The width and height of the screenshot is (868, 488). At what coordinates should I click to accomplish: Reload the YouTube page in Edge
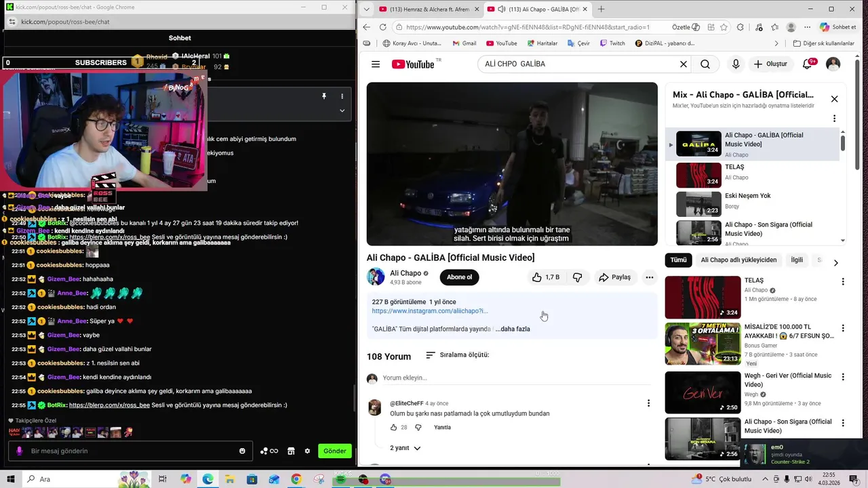coord(382,27)
